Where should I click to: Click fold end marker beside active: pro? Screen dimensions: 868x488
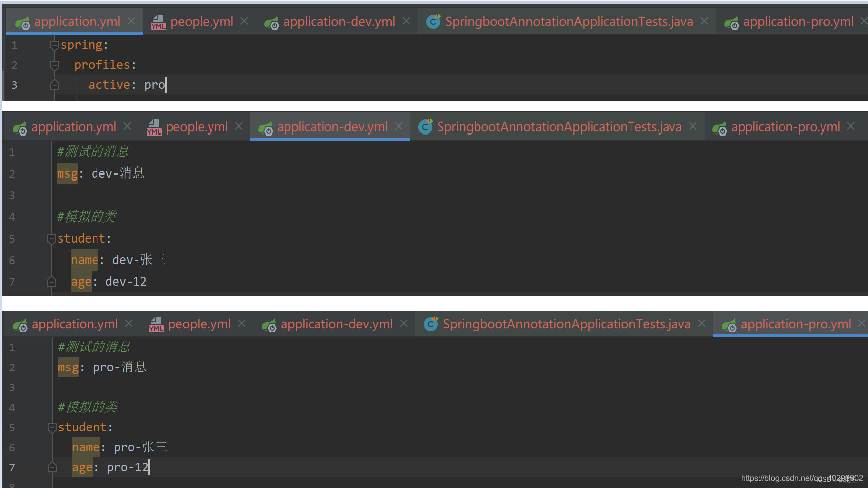[x=55, y=85]
